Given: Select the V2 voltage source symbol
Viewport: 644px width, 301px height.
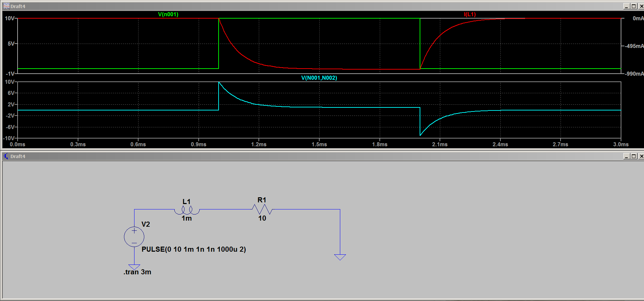Looking at the screenshot, I should [134, 236].
